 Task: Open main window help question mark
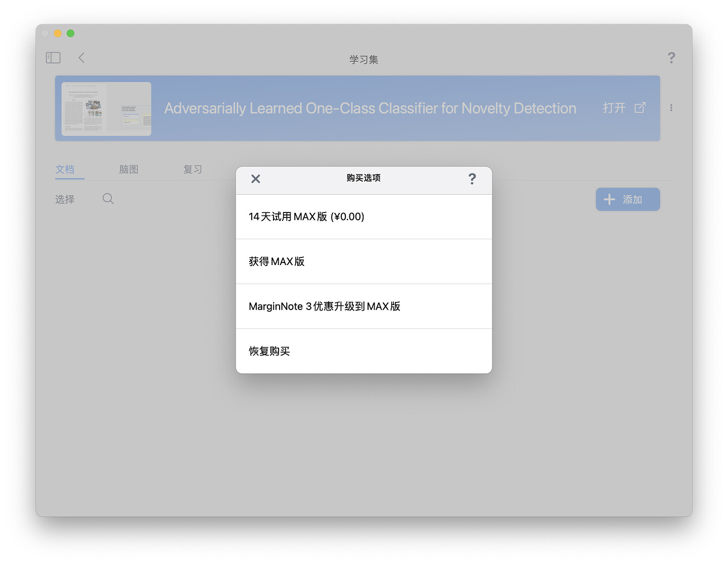(671, 58)
